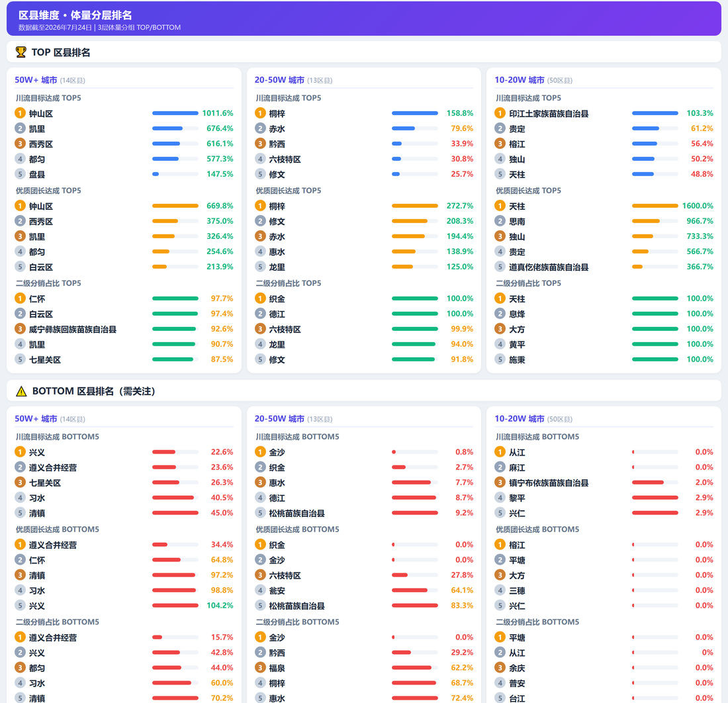Select rank 3 badge beside 威宁彝族回族苗族自治县
The width and height of the screenshot is (728, 703).
[20, 329]
